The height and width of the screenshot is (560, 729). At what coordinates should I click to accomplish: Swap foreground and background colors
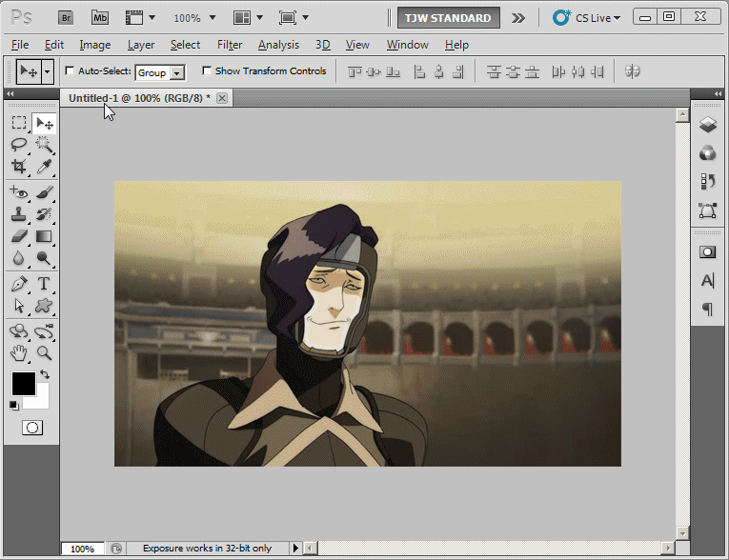45,374
